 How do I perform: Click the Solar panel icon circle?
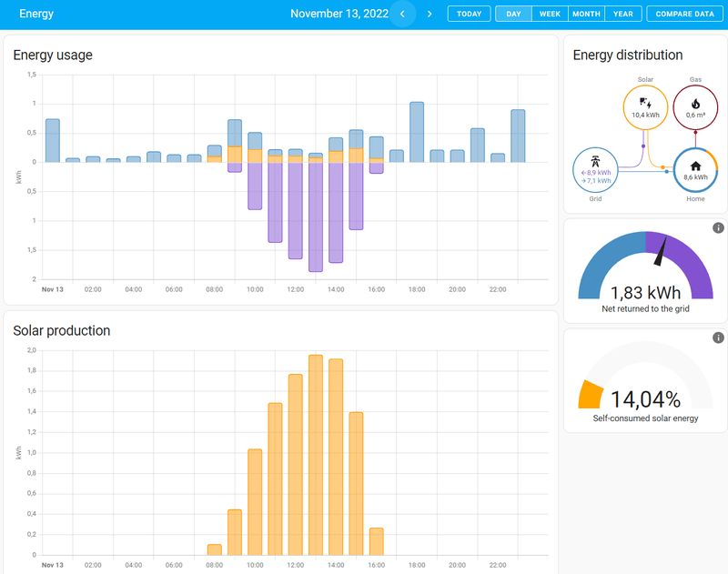click(645, 107)
